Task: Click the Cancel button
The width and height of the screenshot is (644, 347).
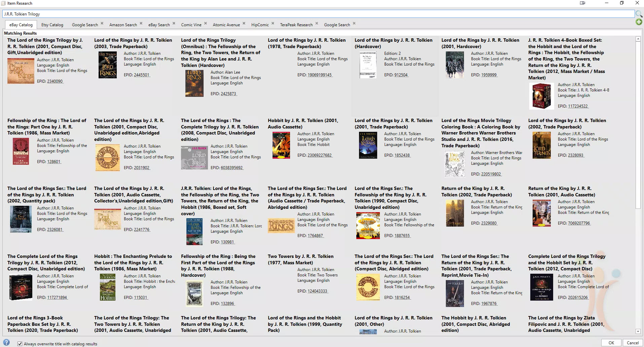Action: (633, 343)
